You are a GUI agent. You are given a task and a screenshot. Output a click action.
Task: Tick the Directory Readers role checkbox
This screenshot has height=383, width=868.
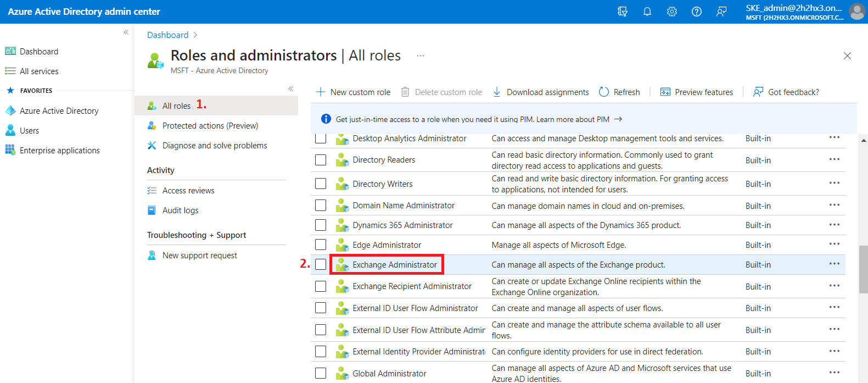[x=321, y=160]
